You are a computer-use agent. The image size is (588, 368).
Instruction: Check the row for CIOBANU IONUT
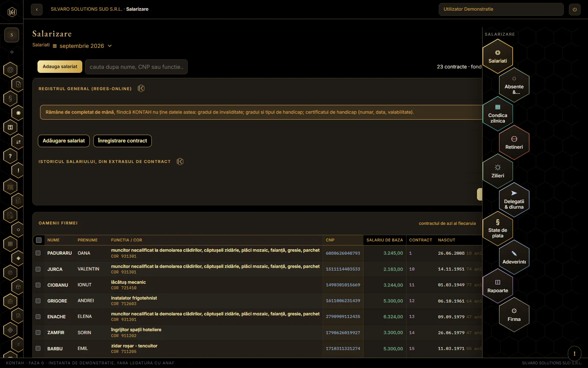click(x=38, y=285)
